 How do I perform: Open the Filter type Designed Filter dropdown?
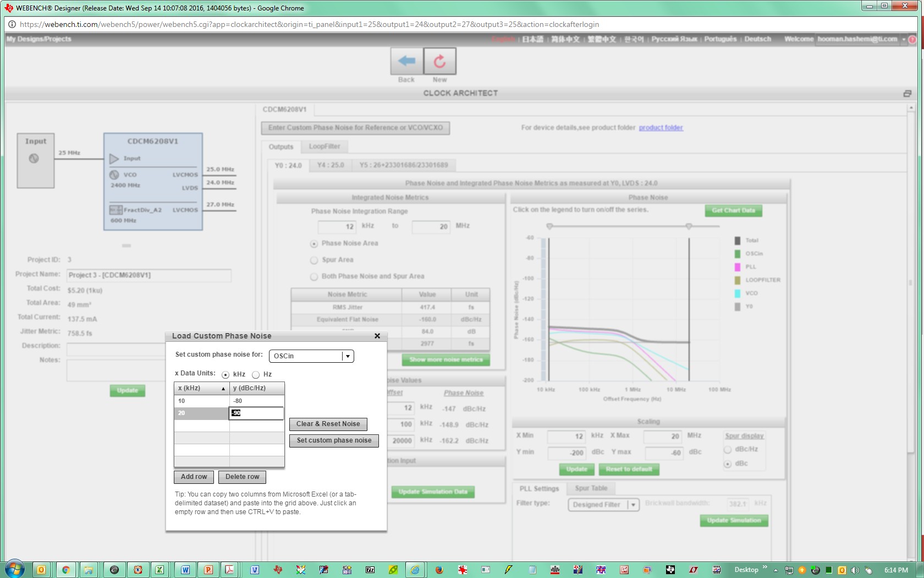click(603, 505)
